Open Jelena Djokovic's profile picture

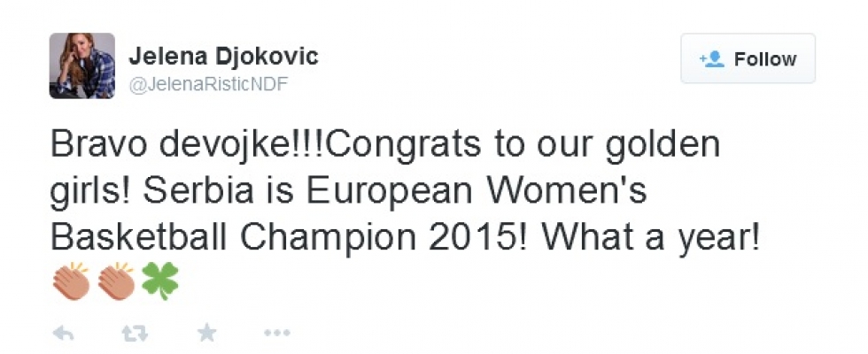pos(81,65)
